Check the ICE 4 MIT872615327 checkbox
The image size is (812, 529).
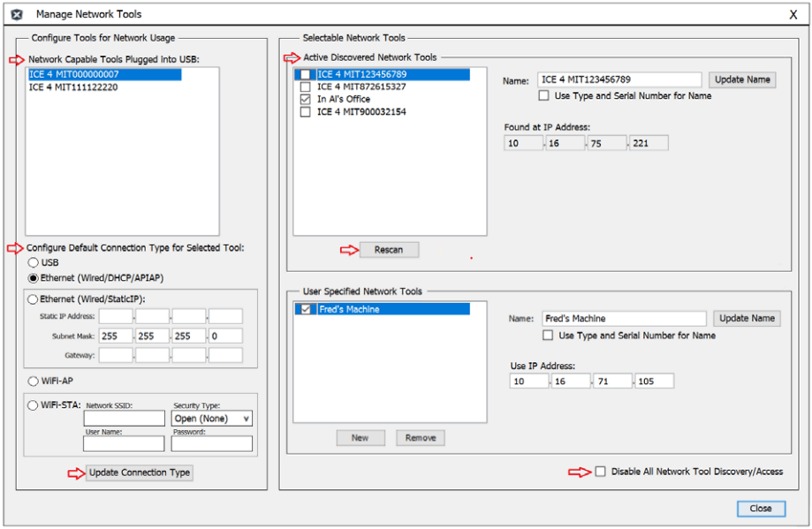[x=306, y=87]
